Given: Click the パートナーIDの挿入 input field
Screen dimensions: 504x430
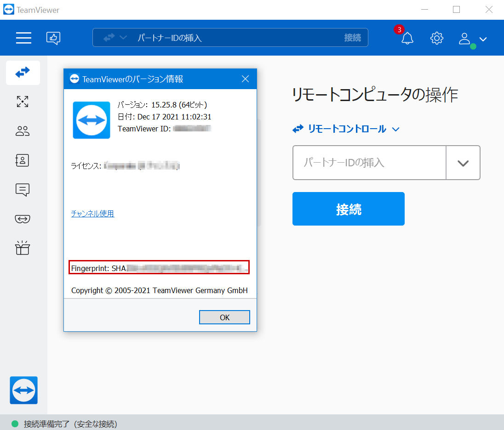Looking at the screenshot, I should 369,163.
